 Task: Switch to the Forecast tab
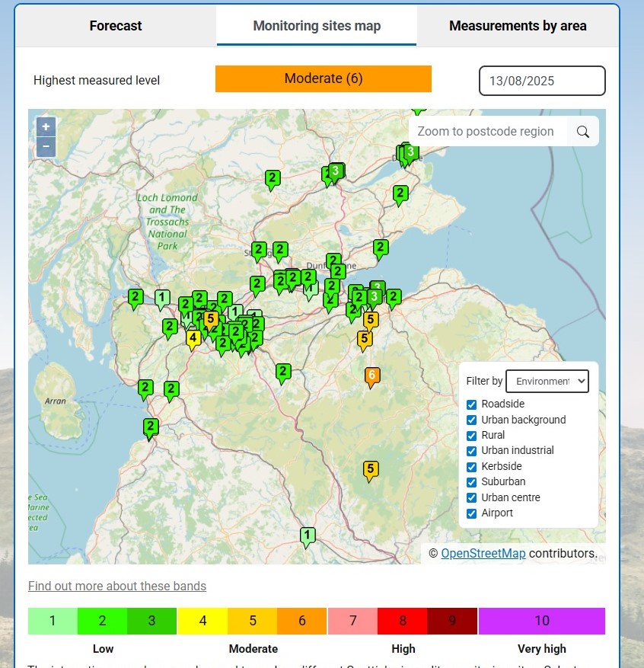pyautogui.click(x=115, y=25)
